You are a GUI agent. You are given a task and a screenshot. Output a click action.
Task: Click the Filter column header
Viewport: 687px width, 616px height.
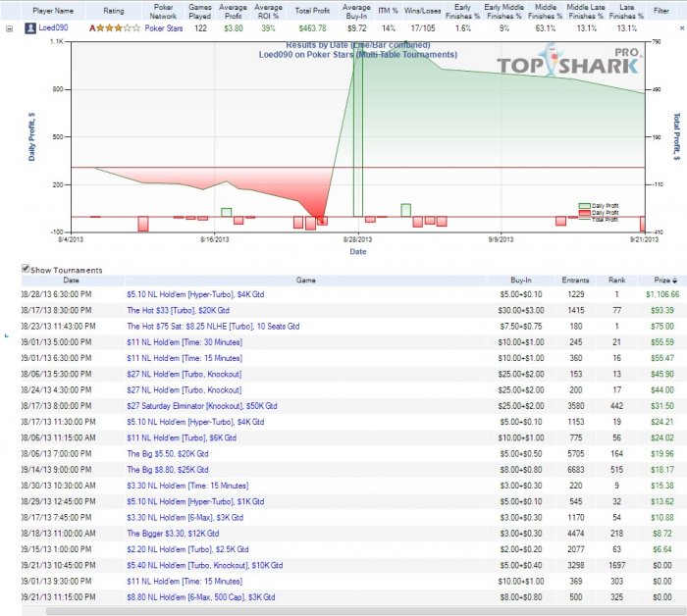click(661, 11)
